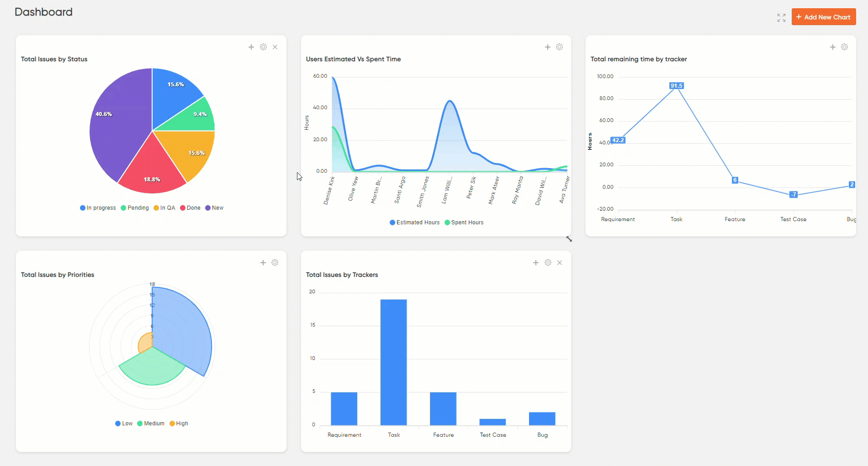Click plus icon on Total remaining time chart

click(x=832, y=47)
